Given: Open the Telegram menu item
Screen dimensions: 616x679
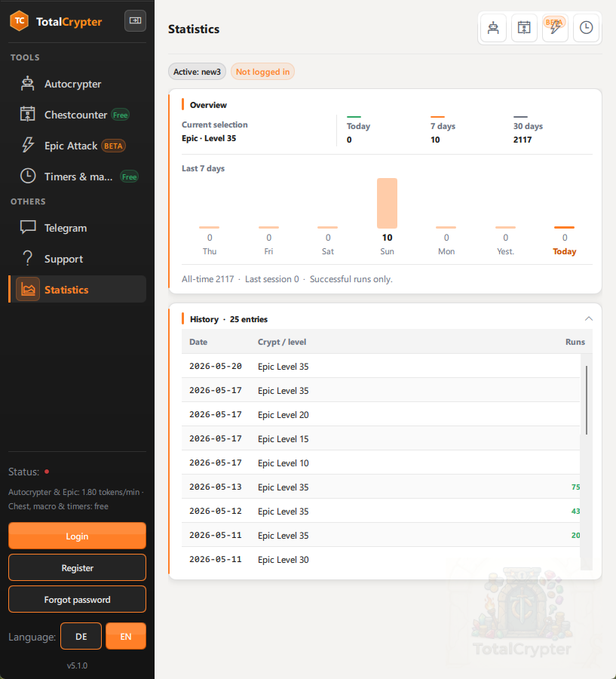Looking at the screenshot, I should 78,228.
